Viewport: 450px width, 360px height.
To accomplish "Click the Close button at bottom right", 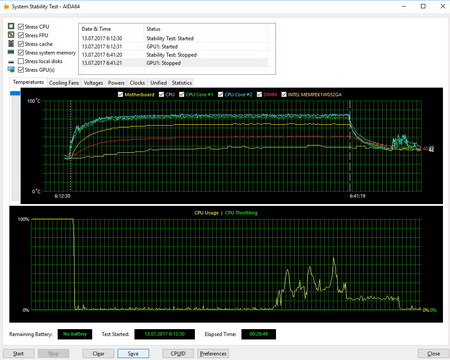I will (433, 354).
